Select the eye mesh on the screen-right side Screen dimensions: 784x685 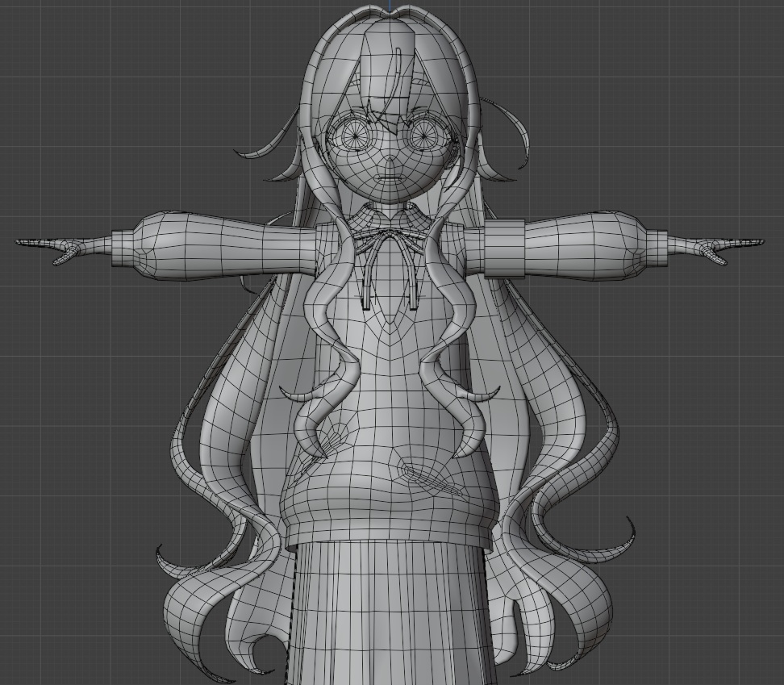[423, 135]
